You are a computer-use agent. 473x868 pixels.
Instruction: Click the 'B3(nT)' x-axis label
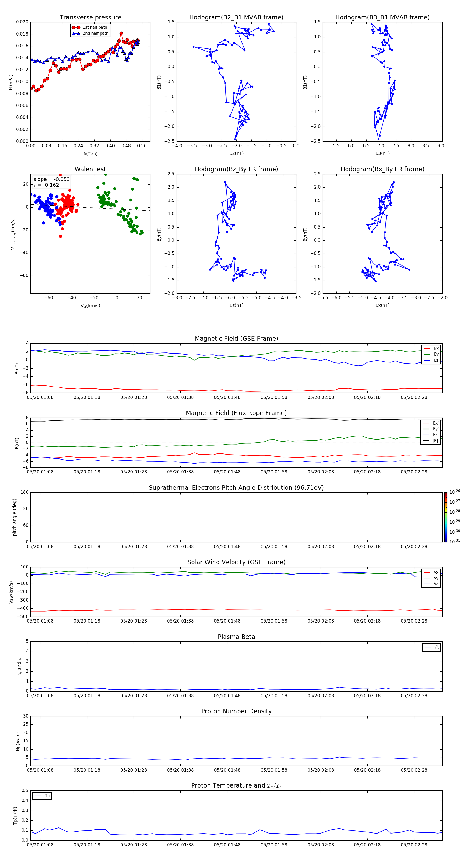point(382,153)
